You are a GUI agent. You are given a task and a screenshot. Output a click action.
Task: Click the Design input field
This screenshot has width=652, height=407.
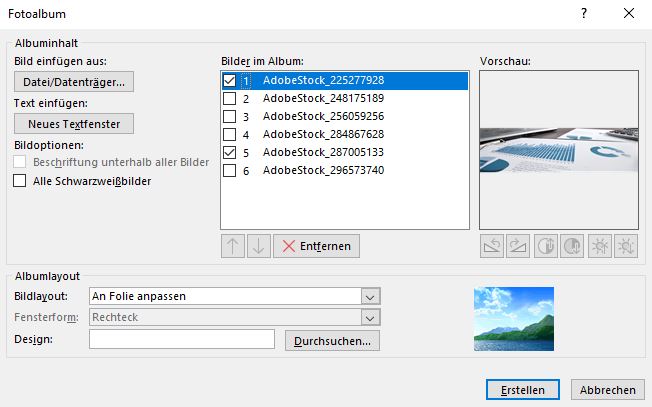[x=182, y=339]
